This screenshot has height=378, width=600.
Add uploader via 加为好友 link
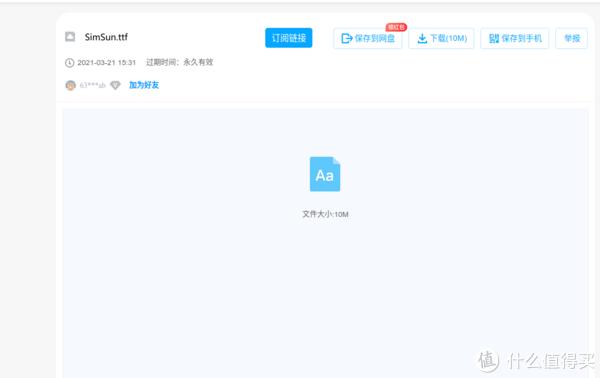[x=144, y=85]
